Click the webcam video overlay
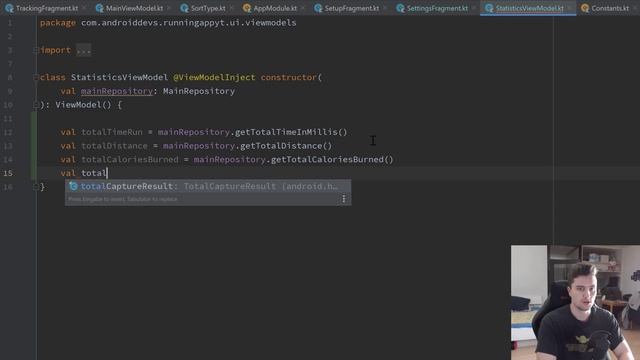 pos(575,302)
